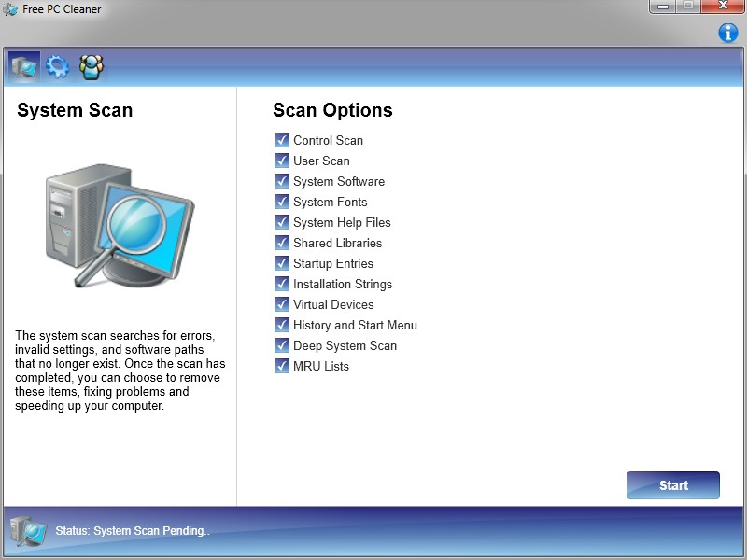Click the system scan description paragraph
747x560 pixels.
120,371
